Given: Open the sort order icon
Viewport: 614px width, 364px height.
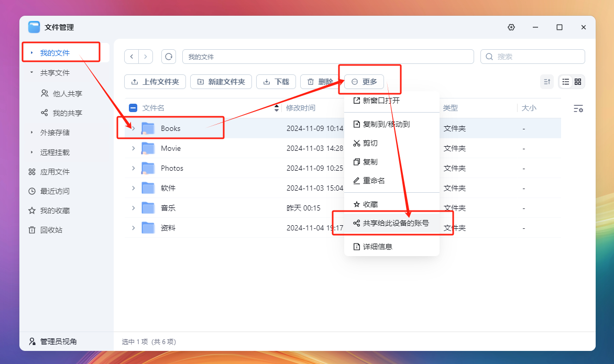Looking at the screenshot, I should coord(546,82).
